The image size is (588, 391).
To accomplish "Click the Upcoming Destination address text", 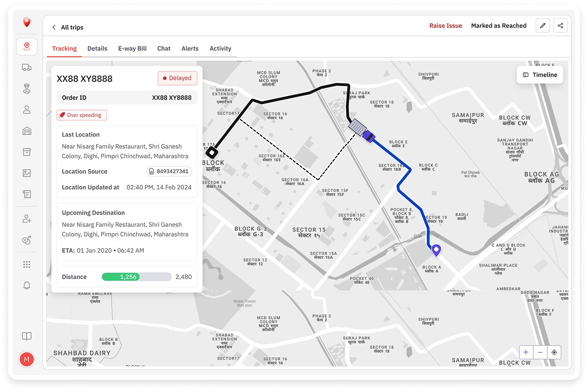I will pos(125,229).
